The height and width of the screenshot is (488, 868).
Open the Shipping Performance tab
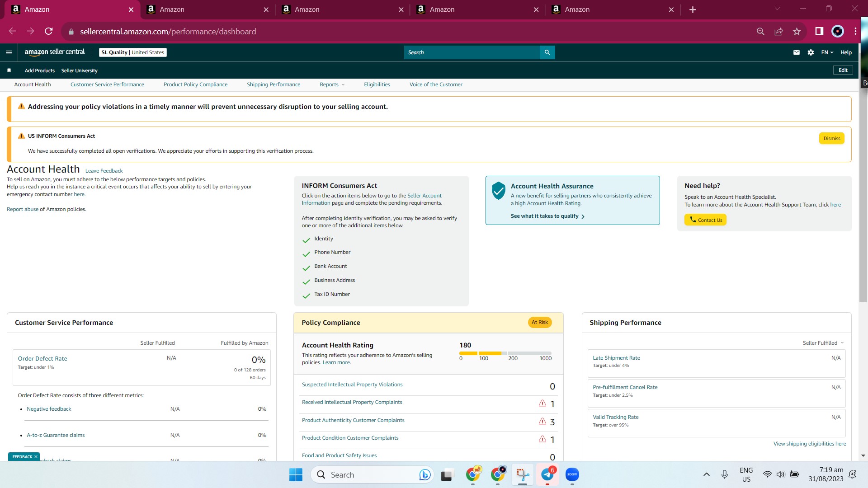coord(274,84)
